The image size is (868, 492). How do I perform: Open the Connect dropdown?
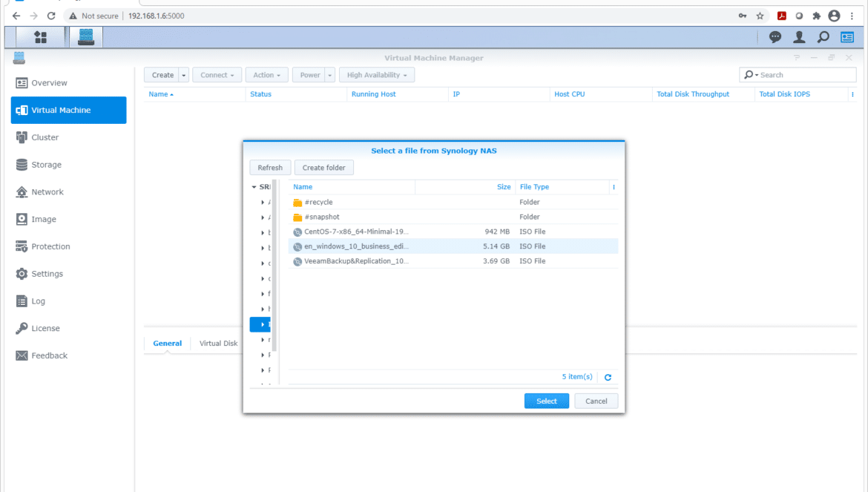[217, 75]
